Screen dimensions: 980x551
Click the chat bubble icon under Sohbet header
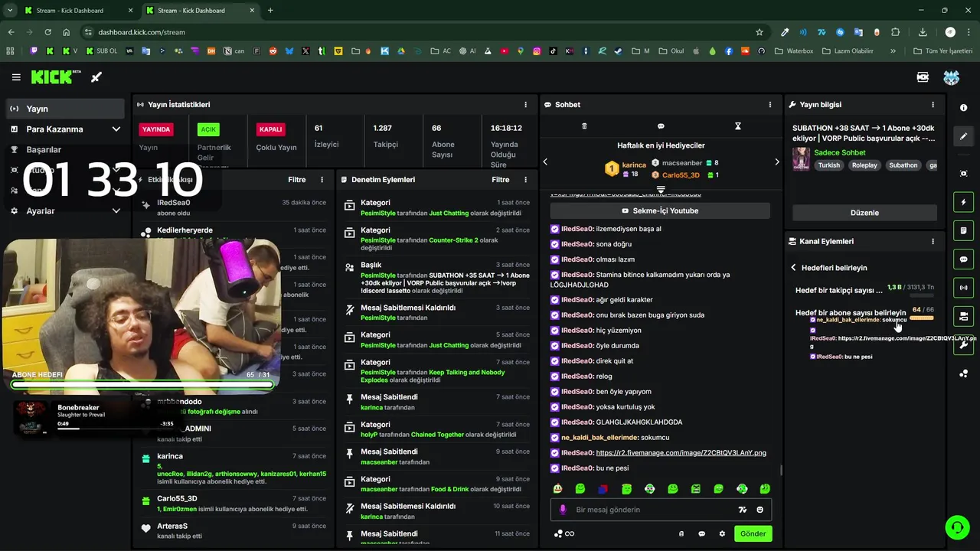(661, 126)
